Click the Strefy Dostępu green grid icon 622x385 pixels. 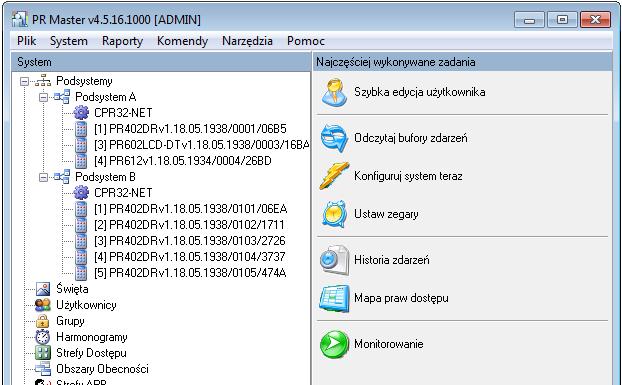43,353
